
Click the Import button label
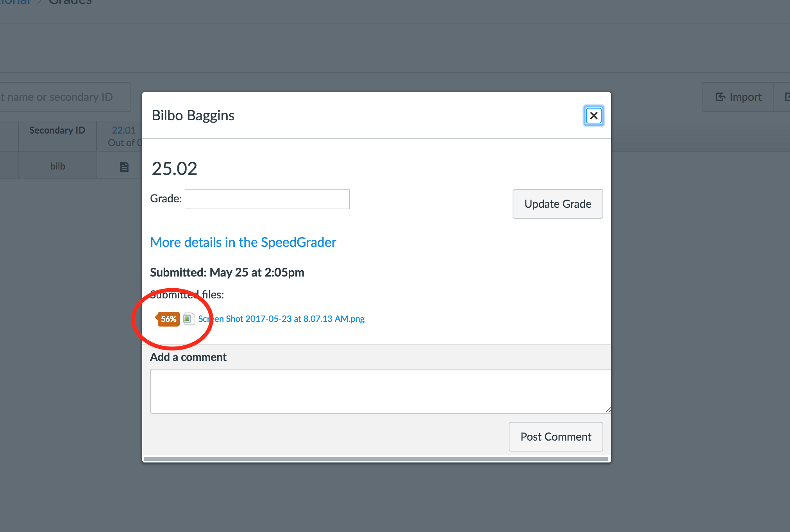point(745,97)
